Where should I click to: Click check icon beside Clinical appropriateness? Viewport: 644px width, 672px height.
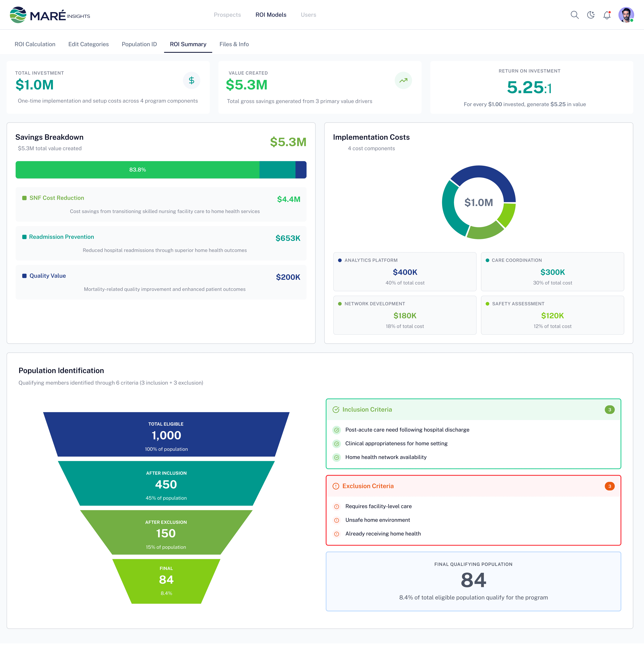click(337, 444)
